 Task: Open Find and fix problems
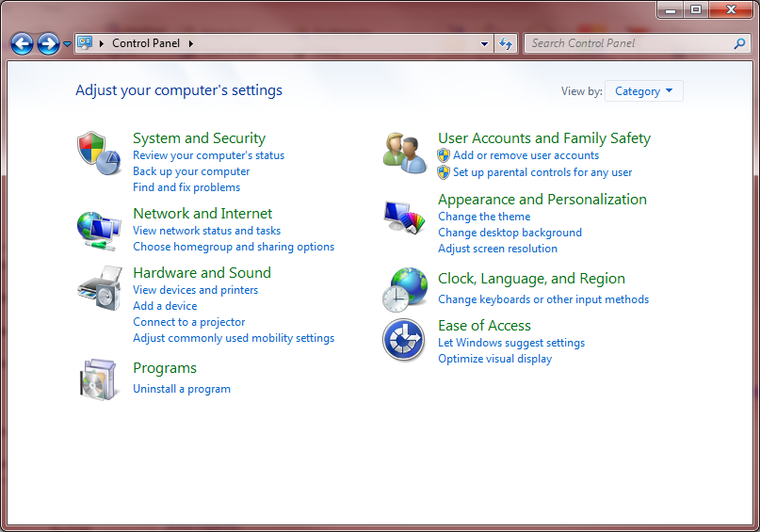pyautogui.click(x=186, y=187)
